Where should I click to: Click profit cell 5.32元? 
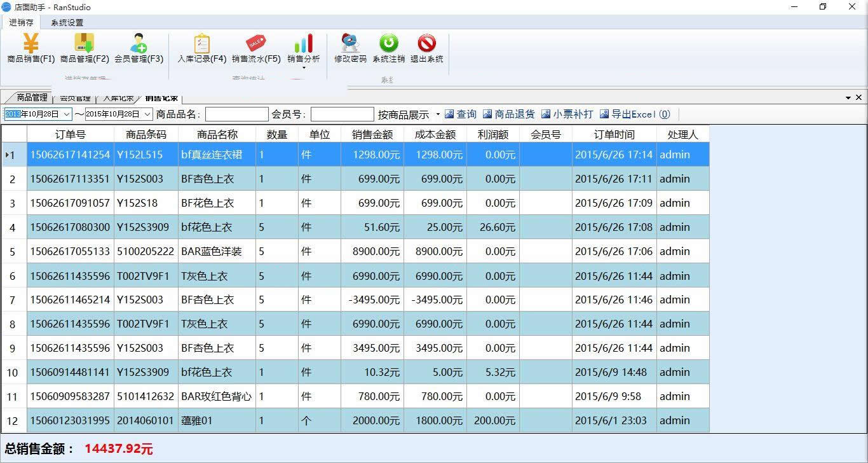[493, 372]
